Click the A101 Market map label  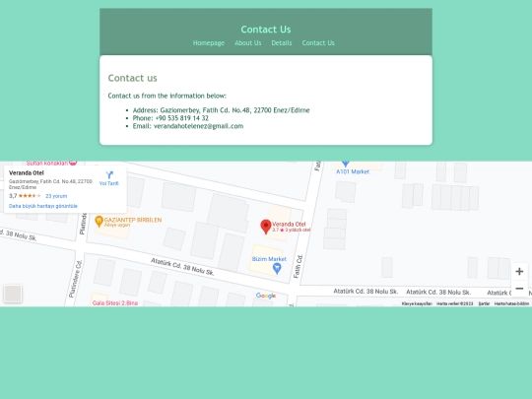pyautogui.click(x=353, y=171)
